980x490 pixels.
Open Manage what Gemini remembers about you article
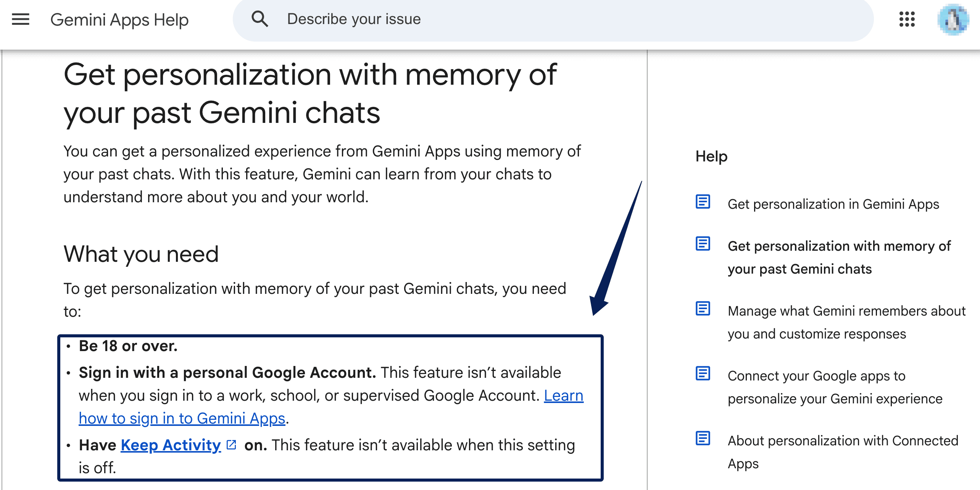[x=846, y=322]
